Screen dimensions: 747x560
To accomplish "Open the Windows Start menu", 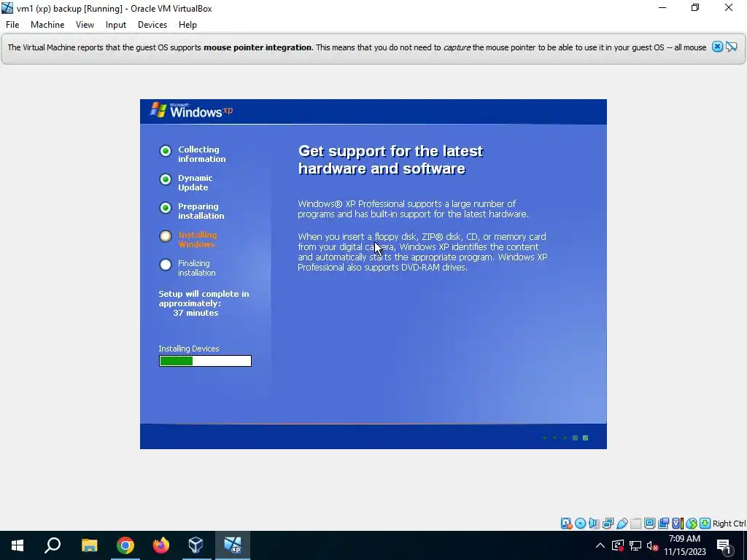I will pyautogui.click(x=18, y=545).
